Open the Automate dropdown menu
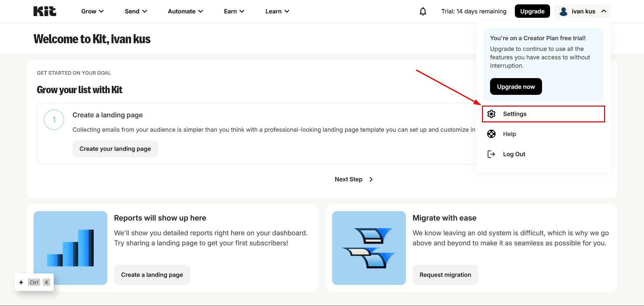 tap(185, 11)
